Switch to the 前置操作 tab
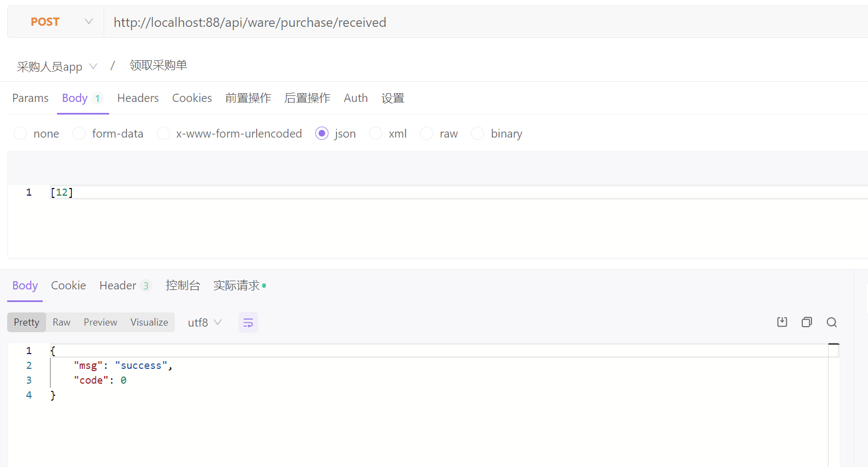 (x=248, y=98)
